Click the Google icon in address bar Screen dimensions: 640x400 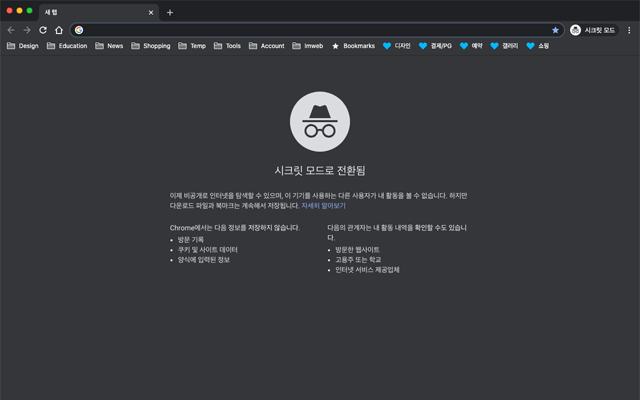[79, 30]
